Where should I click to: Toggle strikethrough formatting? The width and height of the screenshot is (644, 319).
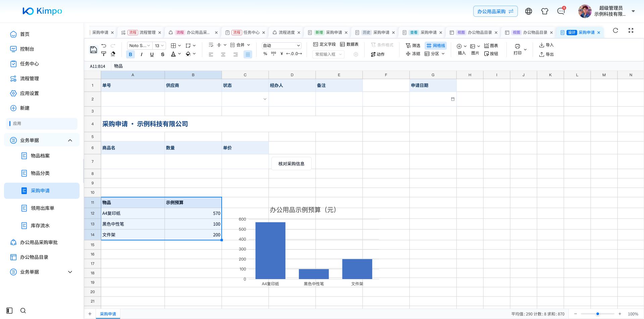click(x=163, y=54)
